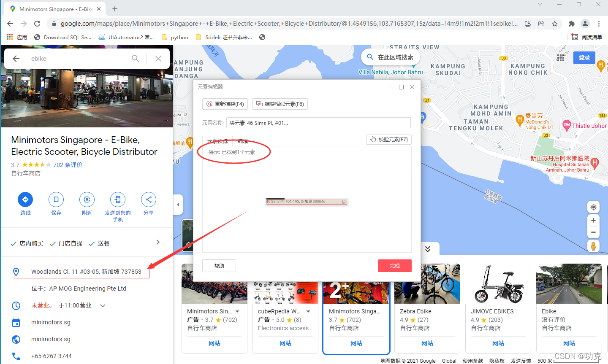Screen dimensions: 608x364
Task: Select the Minimotors Singapore browser tab
Action: (56, 9)
